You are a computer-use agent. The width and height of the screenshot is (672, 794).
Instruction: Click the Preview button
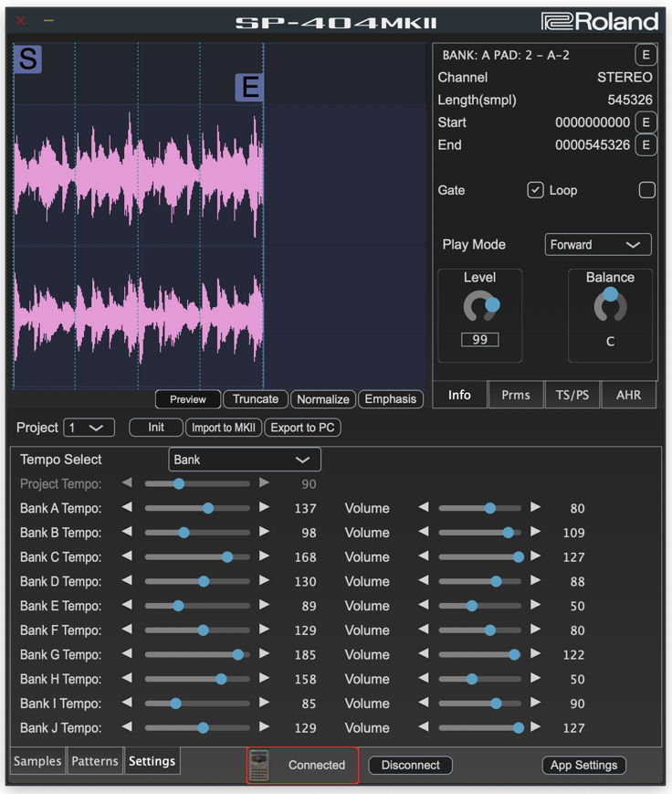188,399
